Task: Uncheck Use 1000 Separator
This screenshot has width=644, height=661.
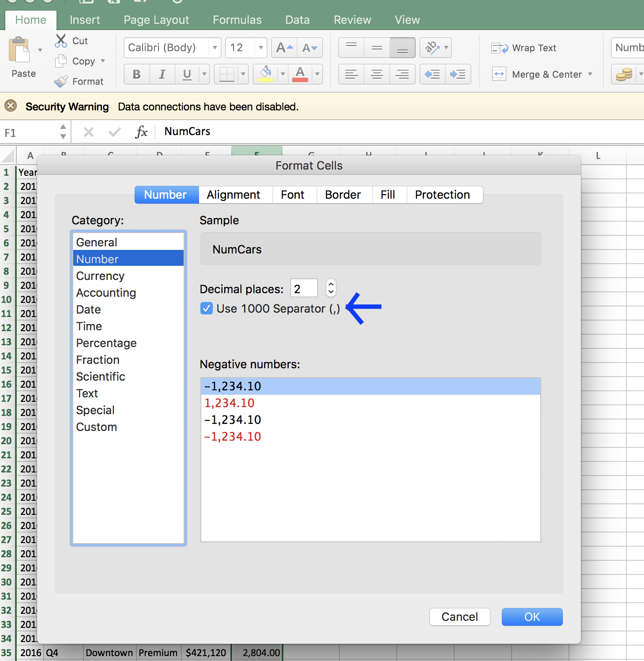Action: point(206,308)
